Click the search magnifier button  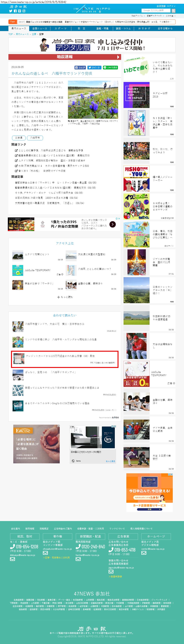[173, 10]
